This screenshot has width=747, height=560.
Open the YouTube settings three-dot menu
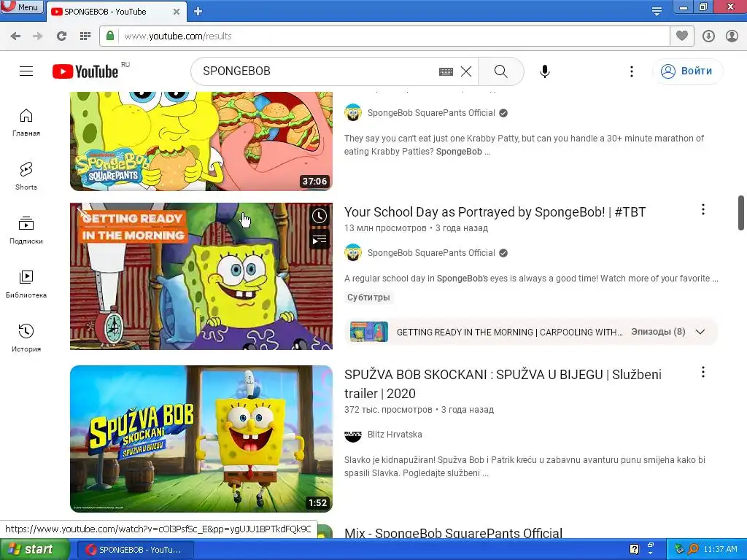(632, 71)
